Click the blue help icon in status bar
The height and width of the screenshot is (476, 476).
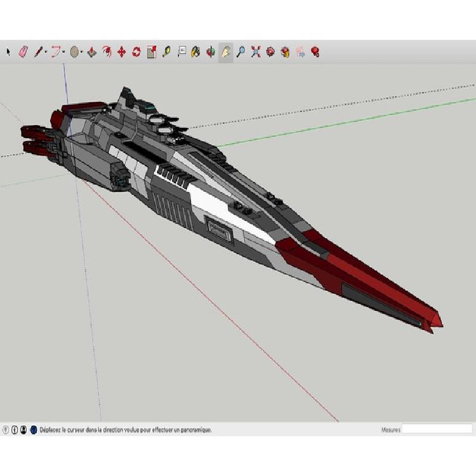point(33,429)
